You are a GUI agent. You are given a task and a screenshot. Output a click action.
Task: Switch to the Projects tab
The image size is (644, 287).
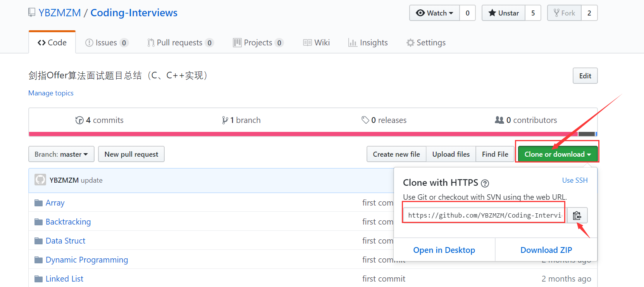258,43
